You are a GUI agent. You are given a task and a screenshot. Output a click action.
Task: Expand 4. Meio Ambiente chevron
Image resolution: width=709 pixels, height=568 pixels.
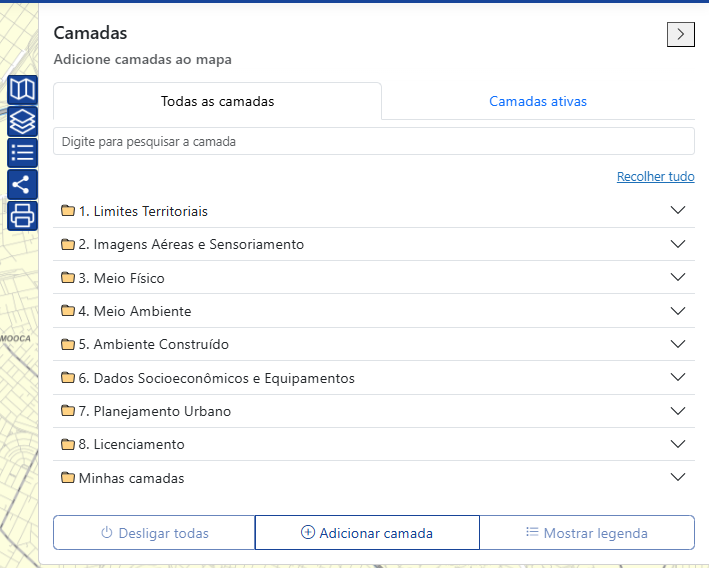[x=677, y=311]
